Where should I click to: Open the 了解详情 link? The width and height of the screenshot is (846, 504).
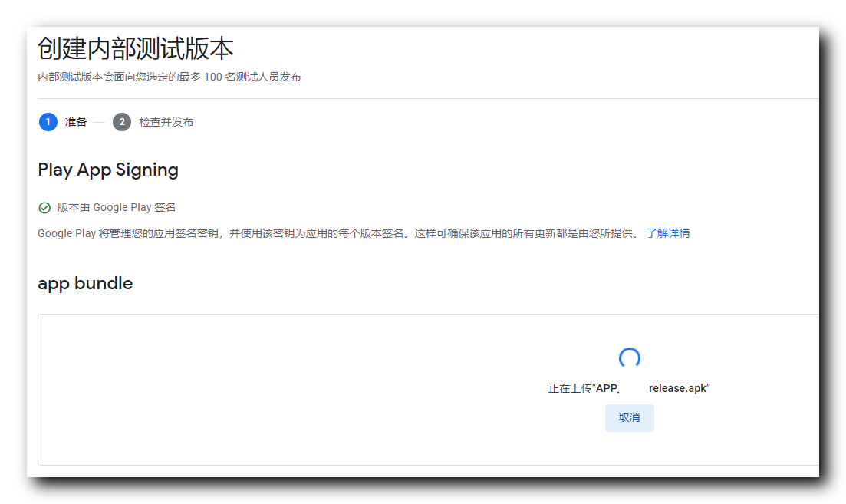pos(668,232)
